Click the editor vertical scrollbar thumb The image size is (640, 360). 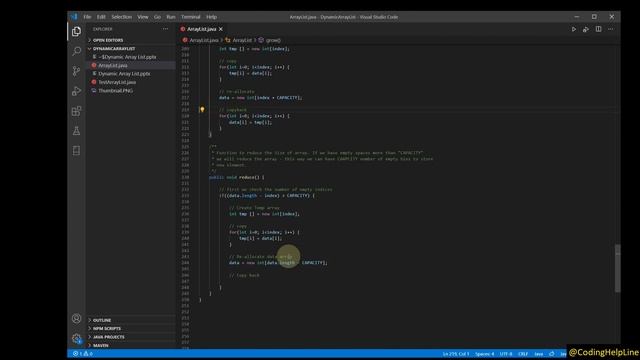618,268
